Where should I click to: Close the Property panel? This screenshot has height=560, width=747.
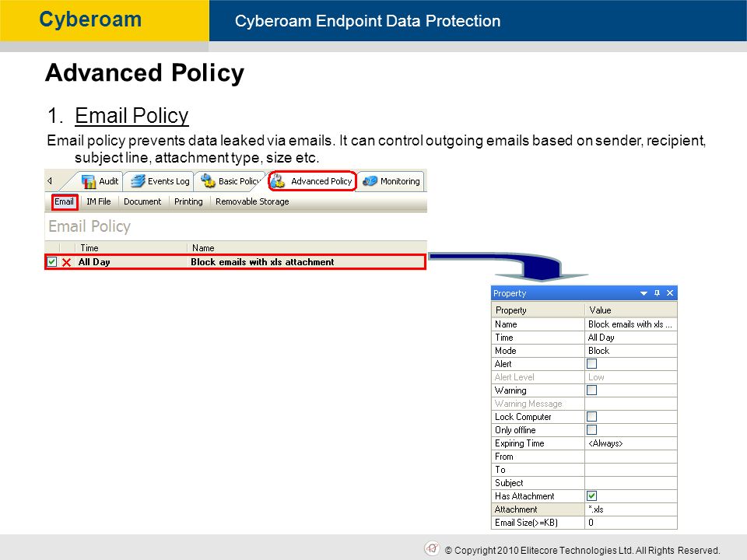670,293
